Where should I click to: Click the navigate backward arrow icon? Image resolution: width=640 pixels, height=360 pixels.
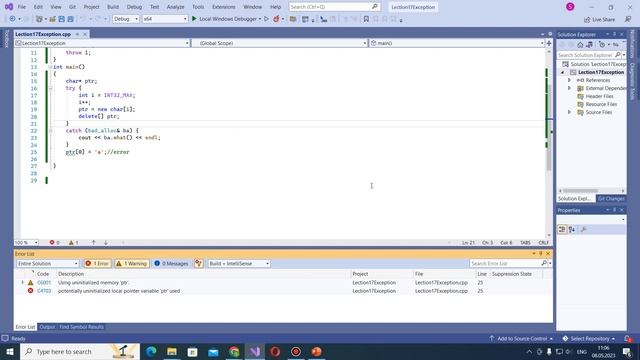tap(12, 19)
